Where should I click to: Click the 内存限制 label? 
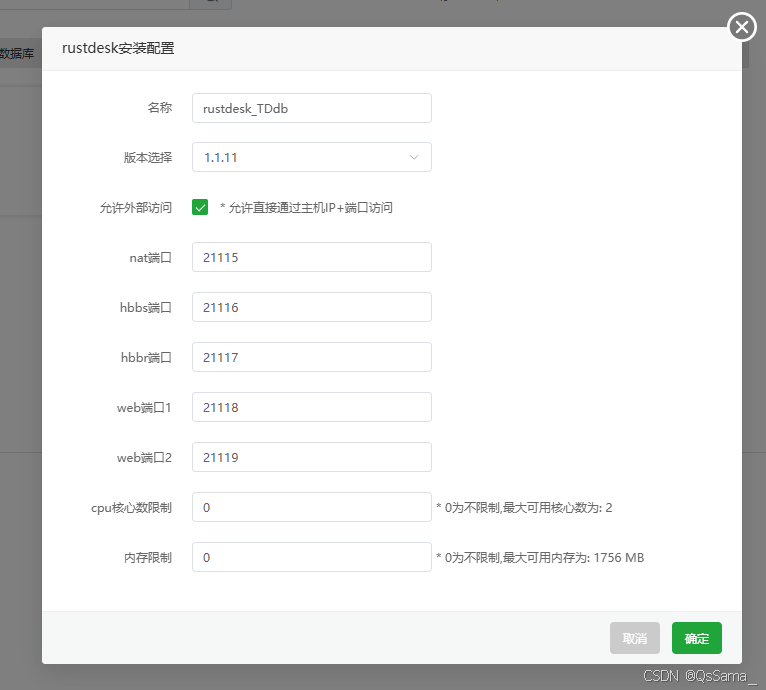click(148, 558)
